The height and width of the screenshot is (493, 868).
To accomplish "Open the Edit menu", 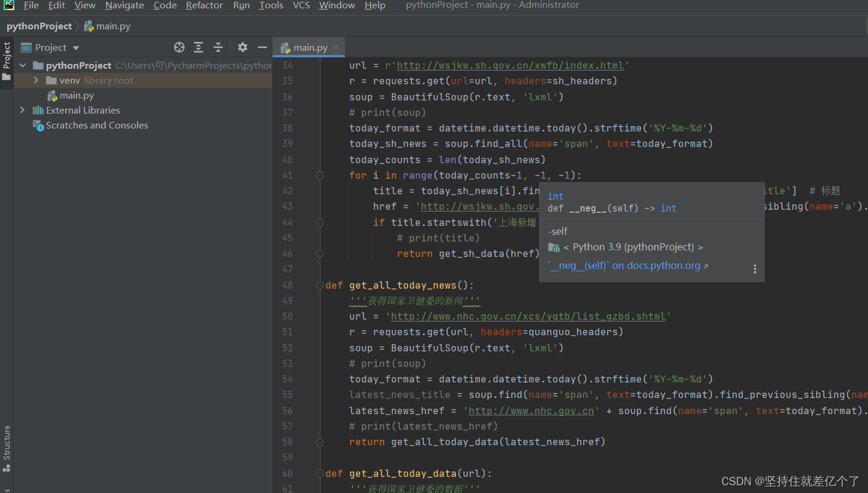I will point(57,5).
